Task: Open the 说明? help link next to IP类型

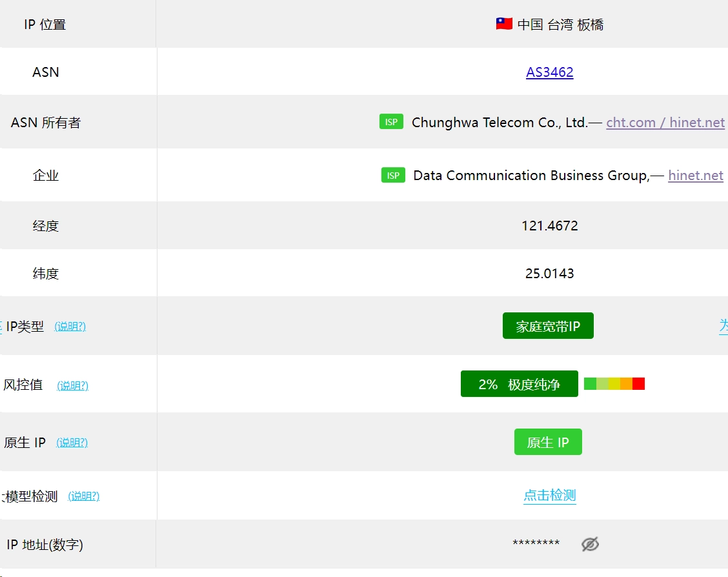Action: click(x=70, y=327)
